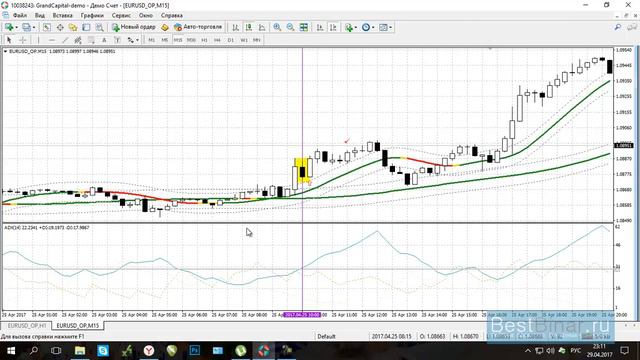Open the Indicators list icon
The height and width of the screenshot is (360, 640).
(349, 27)
